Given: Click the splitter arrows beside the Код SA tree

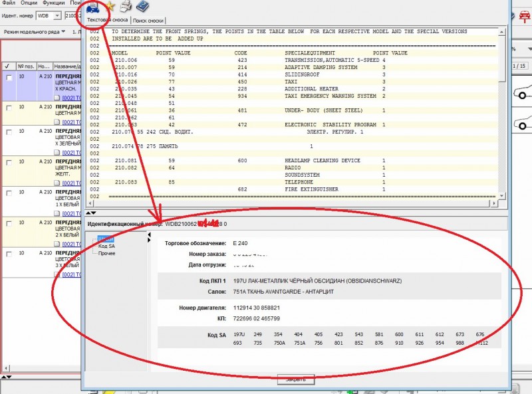Looking at the screenshot, I should pos(149,237).
